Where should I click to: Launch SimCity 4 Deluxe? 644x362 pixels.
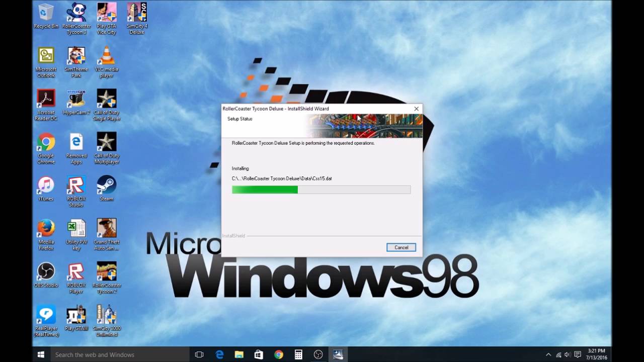(x=136, y=13)
